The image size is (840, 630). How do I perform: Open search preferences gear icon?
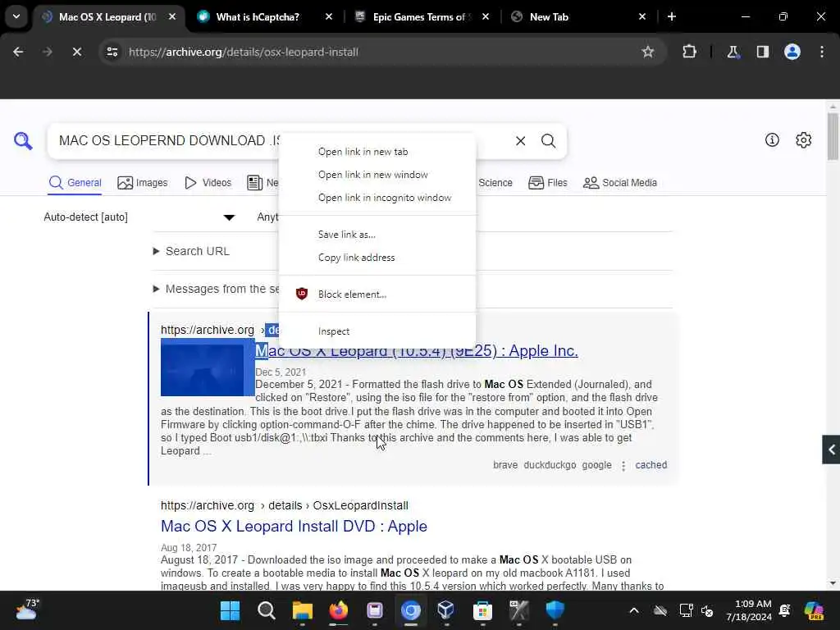pos(803,139)
